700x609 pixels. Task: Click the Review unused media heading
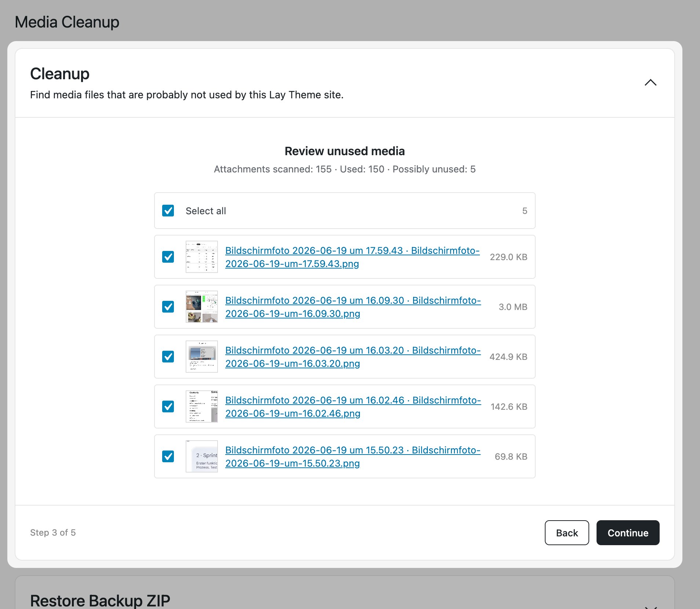point(345,151)
